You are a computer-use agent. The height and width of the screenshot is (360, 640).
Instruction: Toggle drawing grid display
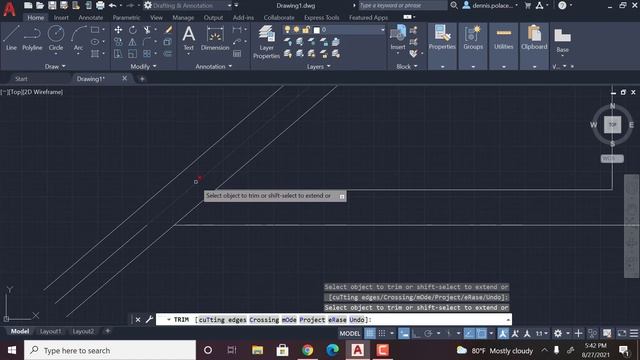(370, 333)
